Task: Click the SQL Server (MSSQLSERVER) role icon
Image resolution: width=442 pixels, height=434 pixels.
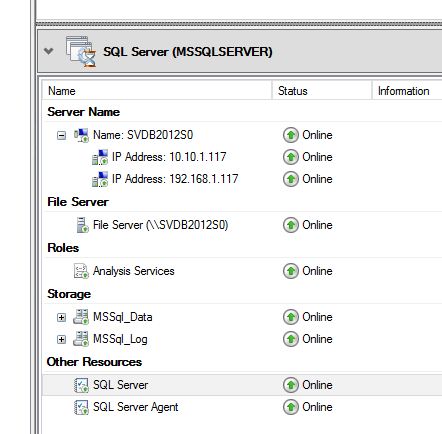Action: [x=81, y=52]
